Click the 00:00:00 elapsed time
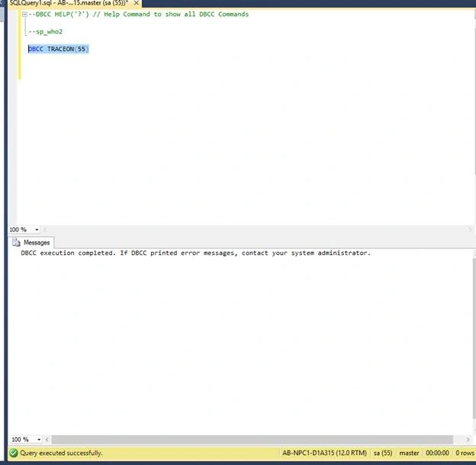Screen dimensions: 476x465 (437, 453)
